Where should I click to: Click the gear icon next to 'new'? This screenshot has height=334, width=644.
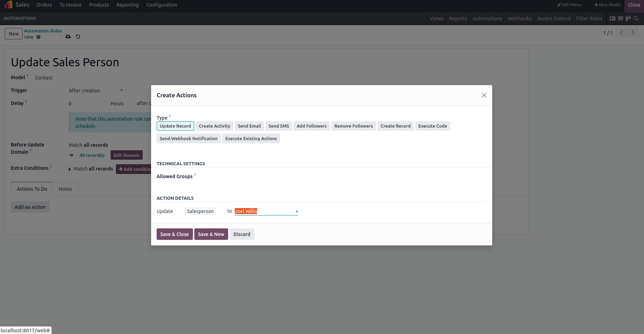click(x=38, y=37)
